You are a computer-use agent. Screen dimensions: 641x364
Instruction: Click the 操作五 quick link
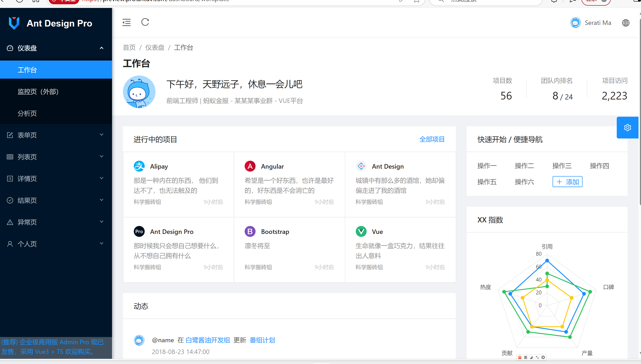487,182
